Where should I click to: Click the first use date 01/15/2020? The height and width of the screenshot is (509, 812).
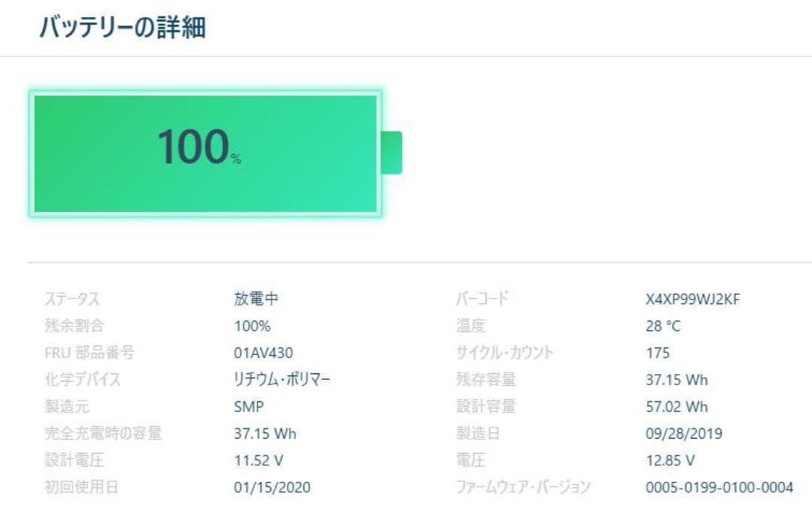pos(272,487)
